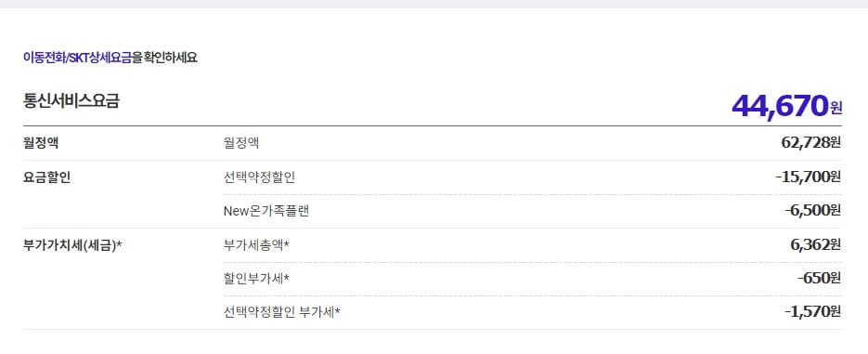The width and height of the screenshot is (868, 354).
Task: Click the -1,570원 VAT amount
Action: pyautogui.click(x=812, y=312)
